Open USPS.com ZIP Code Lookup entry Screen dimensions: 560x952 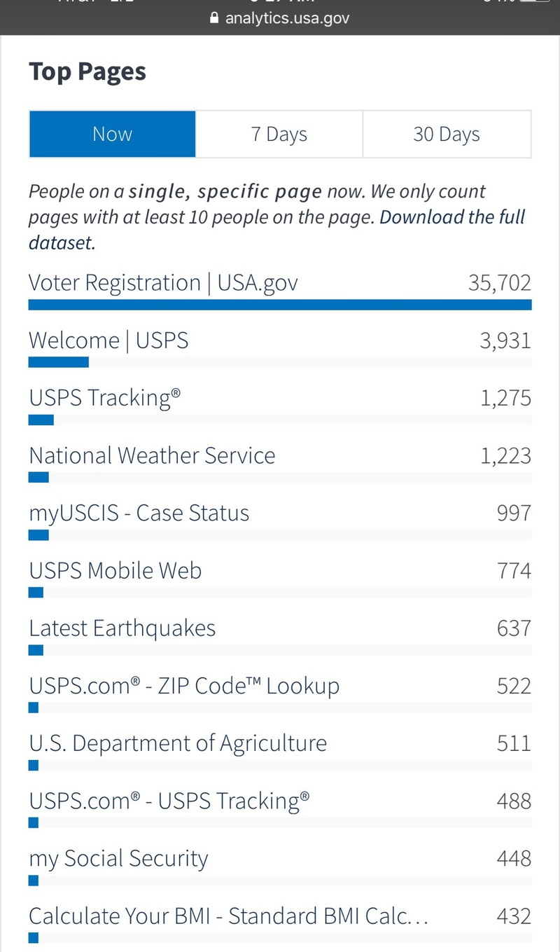pyautogui.click(x=183, y=685)
